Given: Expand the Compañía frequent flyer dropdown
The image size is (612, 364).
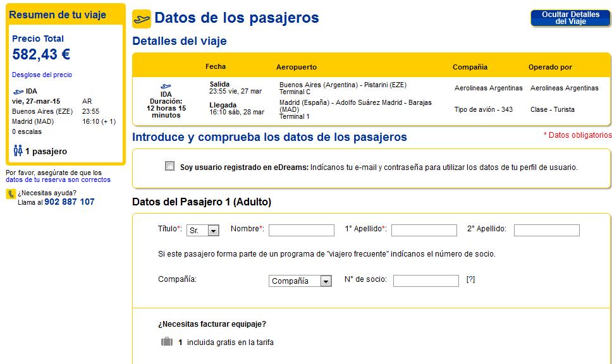Looking at the screenshot, I should [300, 281].
